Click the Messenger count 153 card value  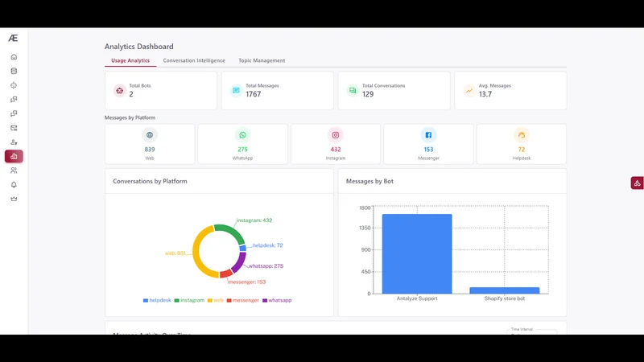[428, 150]
